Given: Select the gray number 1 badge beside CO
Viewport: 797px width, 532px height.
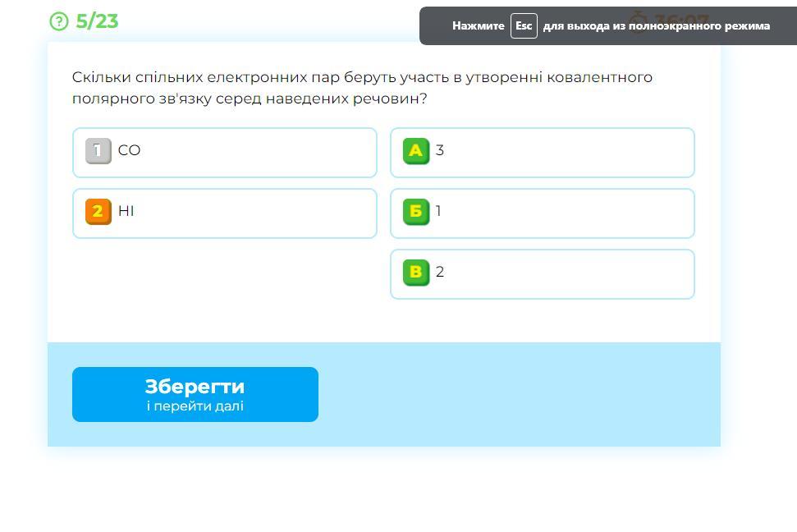Looking at the screenshot, I should pos(98,151).
